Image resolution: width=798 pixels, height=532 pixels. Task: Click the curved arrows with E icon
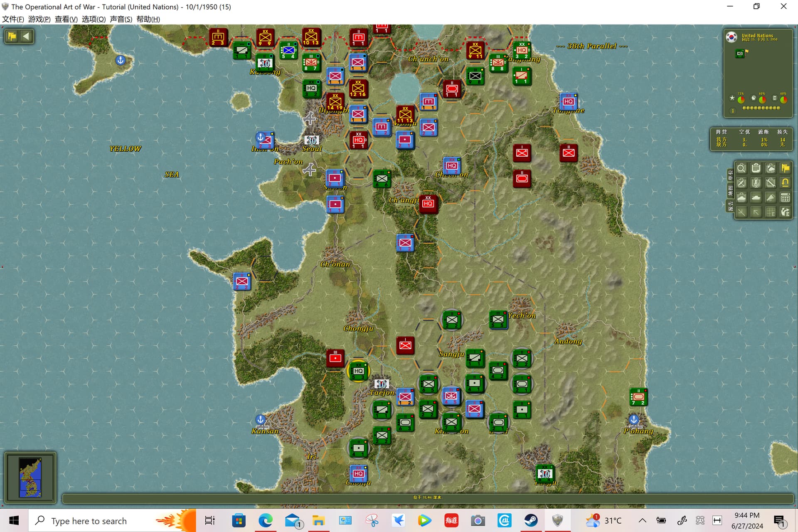click(x=785, y=212)
